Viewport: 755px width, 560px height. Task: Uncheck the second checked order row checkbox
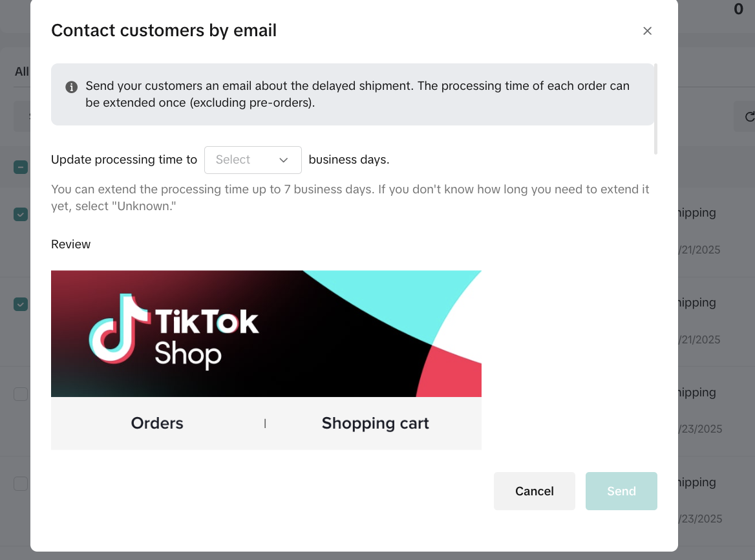21,304
